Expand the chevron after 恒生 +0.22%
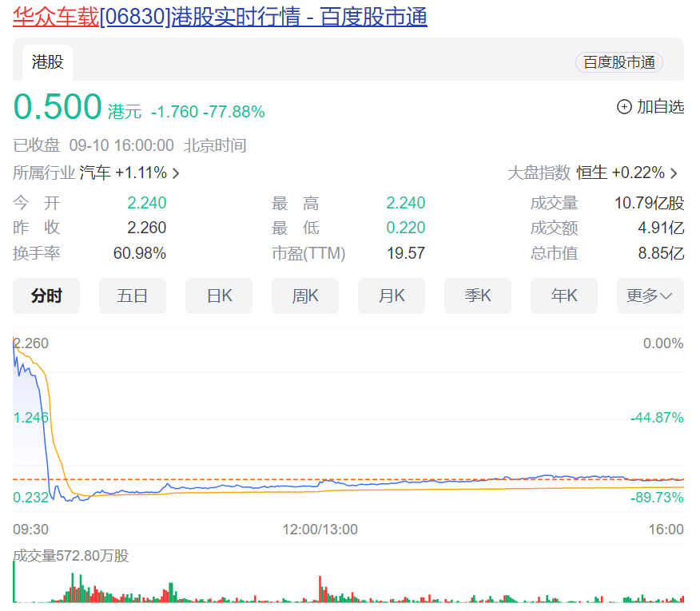The image size is (700, 611). (x=674, y=173)
